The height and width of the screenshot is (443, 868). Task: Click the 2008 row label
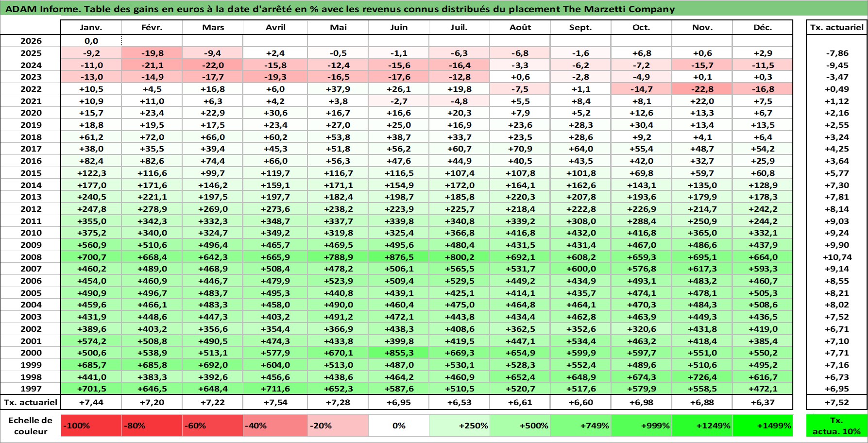point(31,257)
